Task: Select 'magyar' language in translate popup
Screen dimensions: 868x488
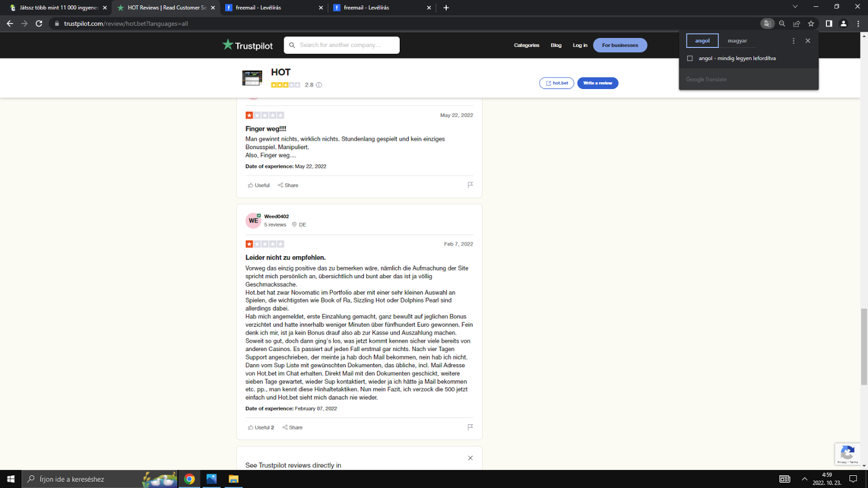Action: pyautogui.click(x=737, y=40)
